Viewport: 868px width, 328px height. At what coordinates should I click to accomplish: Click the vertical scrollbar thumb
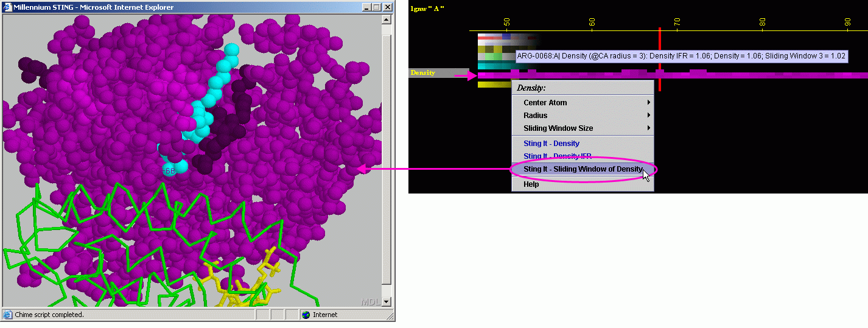pyautogui.click(x=386, y=159)
